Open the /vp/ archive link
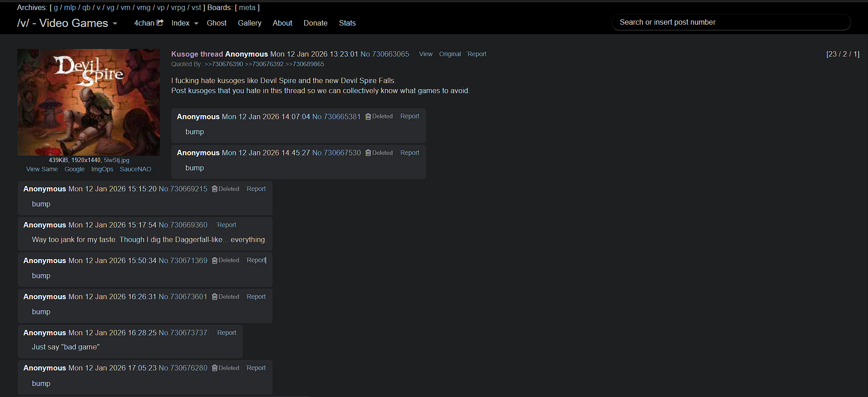The image size is (868, 397). pos(161,8)
